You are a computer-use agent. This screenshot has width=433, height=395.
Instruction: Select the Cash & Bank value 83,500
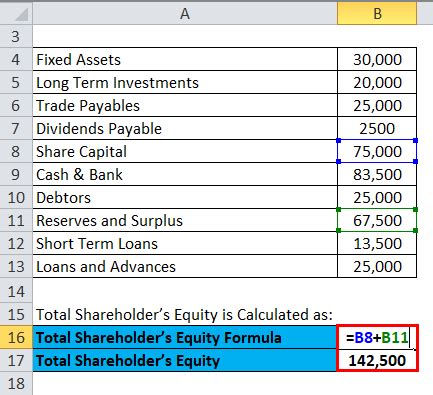[377, 174]
